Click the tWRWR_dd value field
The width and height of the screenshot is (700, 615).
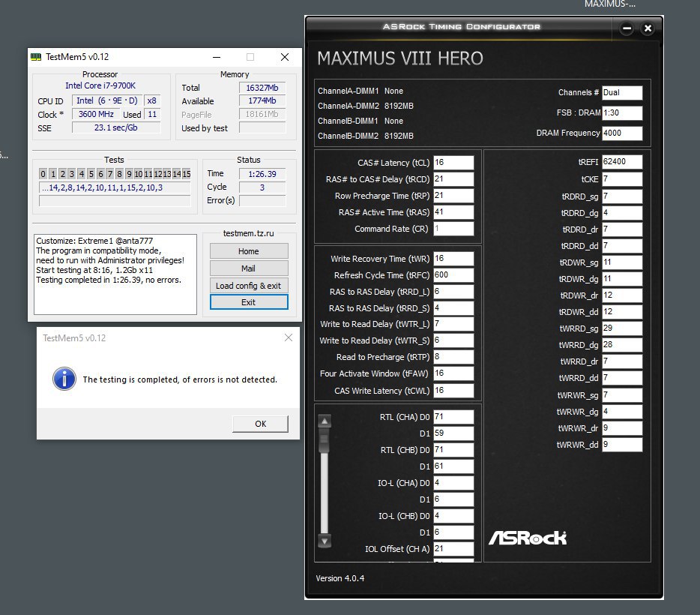[622, 445]
